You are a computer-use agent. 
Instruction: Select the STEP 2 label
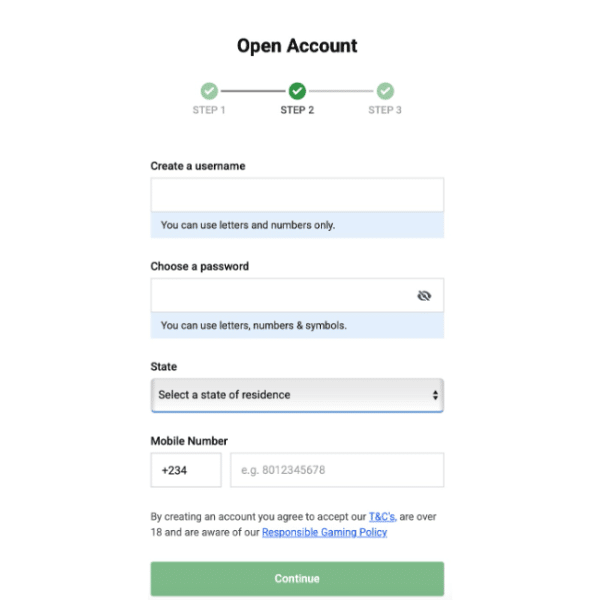[297, 110]
